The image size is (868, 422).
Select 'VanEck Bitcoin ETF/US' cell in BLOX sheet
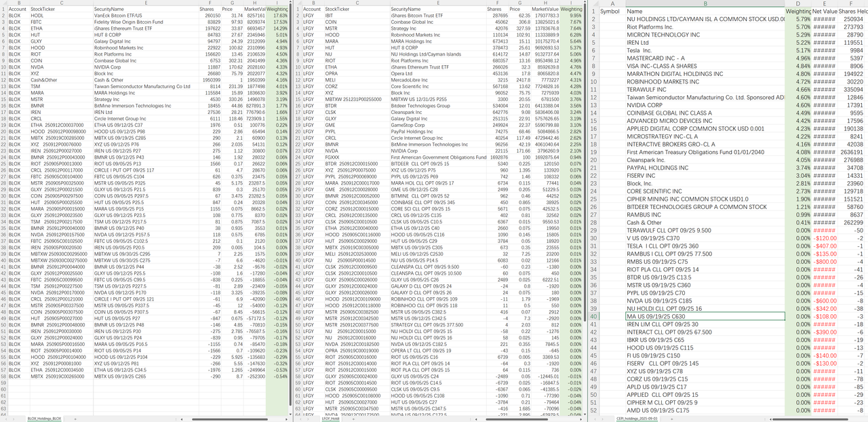click(x=147, y=15)
